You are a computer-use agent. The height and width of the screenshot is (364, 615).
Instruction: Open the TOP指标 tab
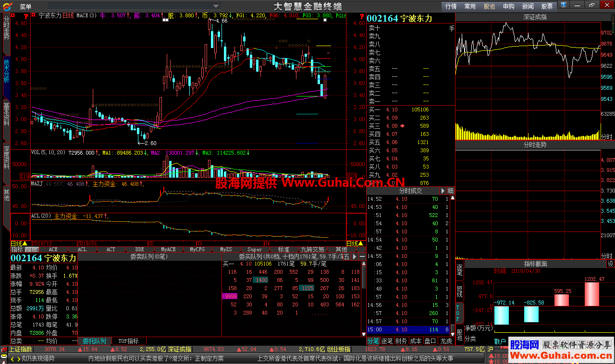128,341
